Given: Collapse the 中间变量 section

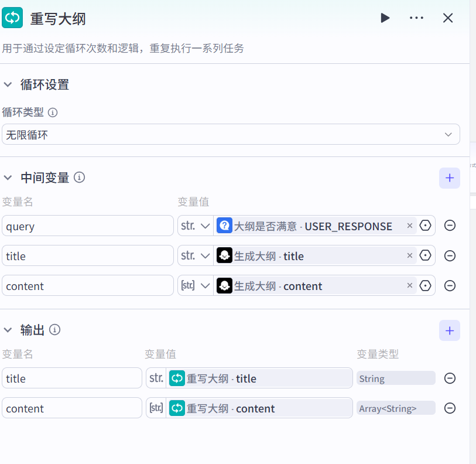Looking at the screenshot, I should tap(8, 178).
